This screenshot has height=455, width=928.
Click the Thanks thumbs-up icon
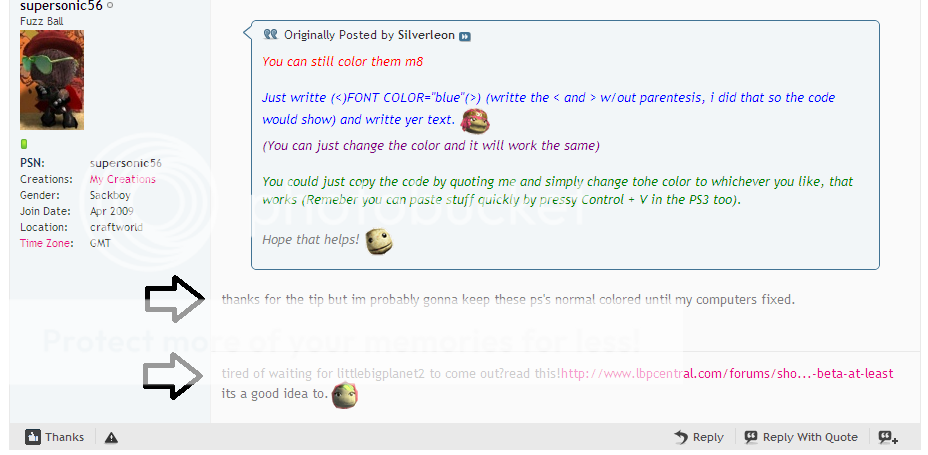click(x=33, y=437)
